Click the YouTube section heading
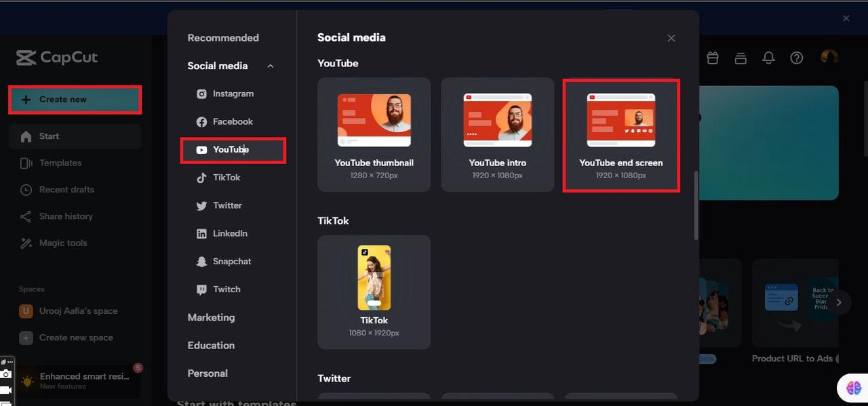Image resolution: width=868 pixels, height=406 pixels. (338, 63)
